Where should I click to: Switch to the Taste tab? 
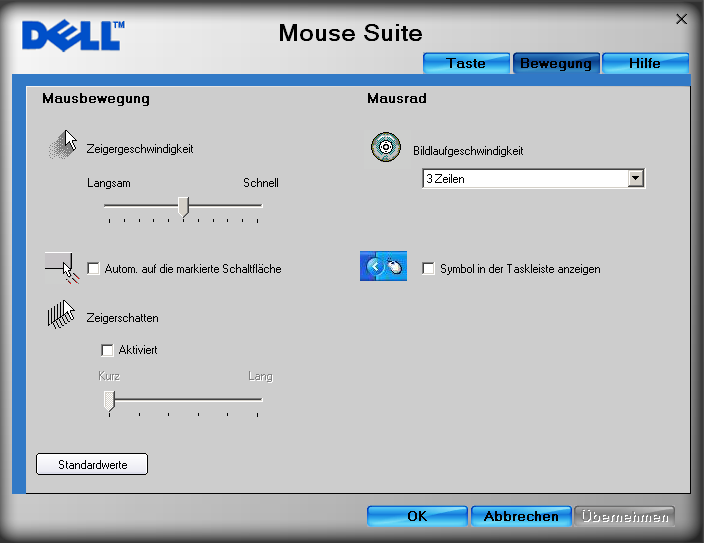466,63
